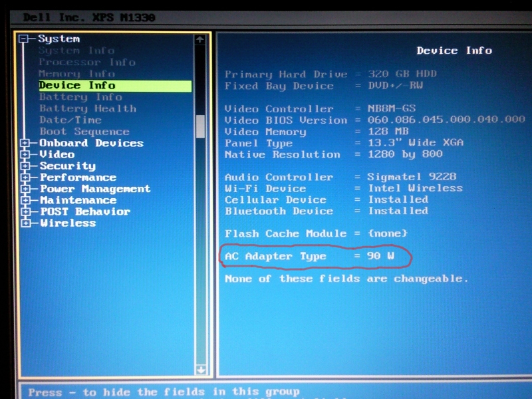The width and height of the screenshot is (532, 399).
Task: Click the 13.3" Wide XGA value
Action: [x=416, y=142]
